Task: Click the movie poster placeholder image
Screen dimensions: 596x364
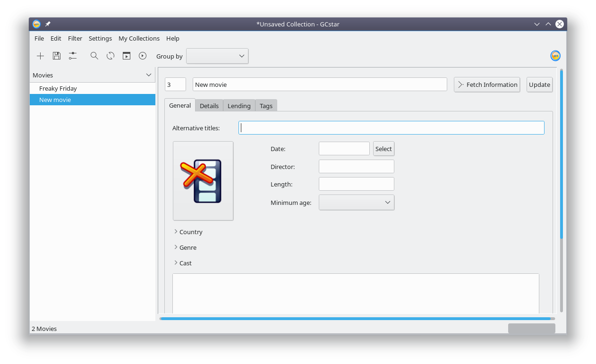Action: pos(203,181)
